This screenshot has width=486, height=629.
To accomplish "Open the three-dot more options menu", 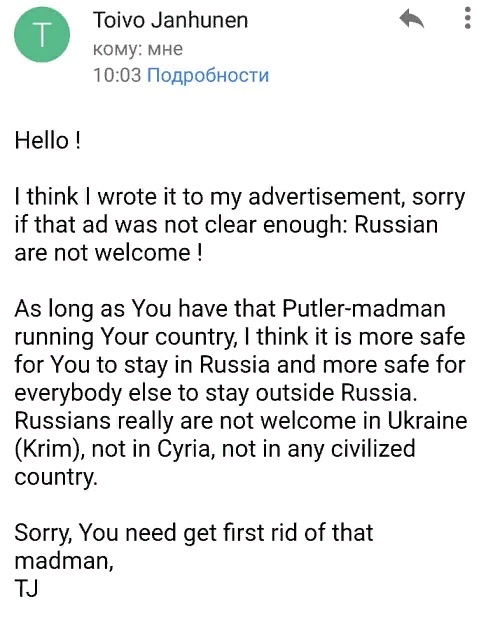I will tap(468, 18).
